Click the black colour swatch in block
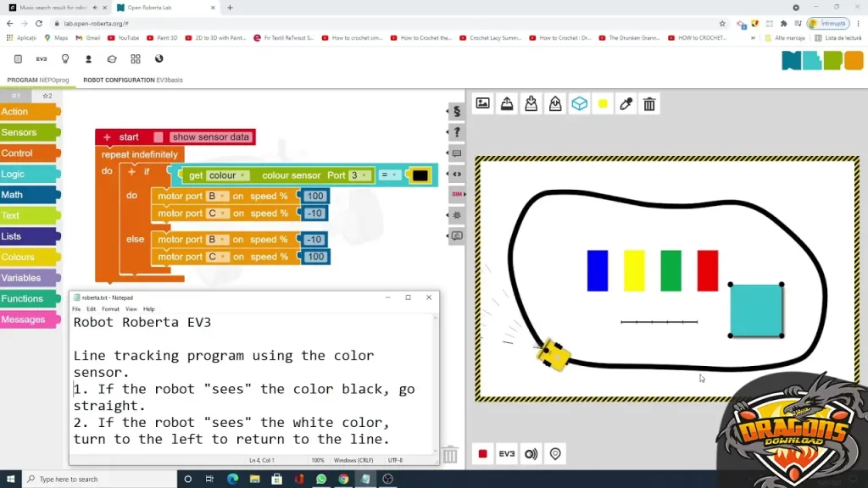 tap(420, 175)
